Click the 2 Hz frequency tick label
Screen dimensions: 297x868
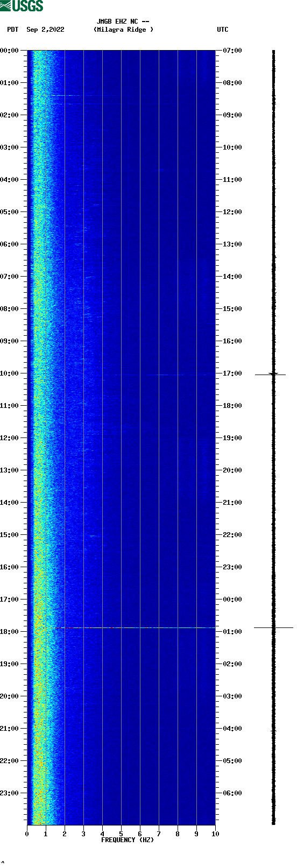(65, 835)
